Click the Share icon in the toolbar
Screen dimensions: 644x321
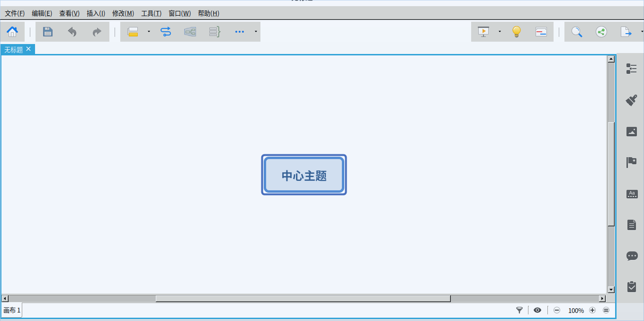(x=601, y=32)
